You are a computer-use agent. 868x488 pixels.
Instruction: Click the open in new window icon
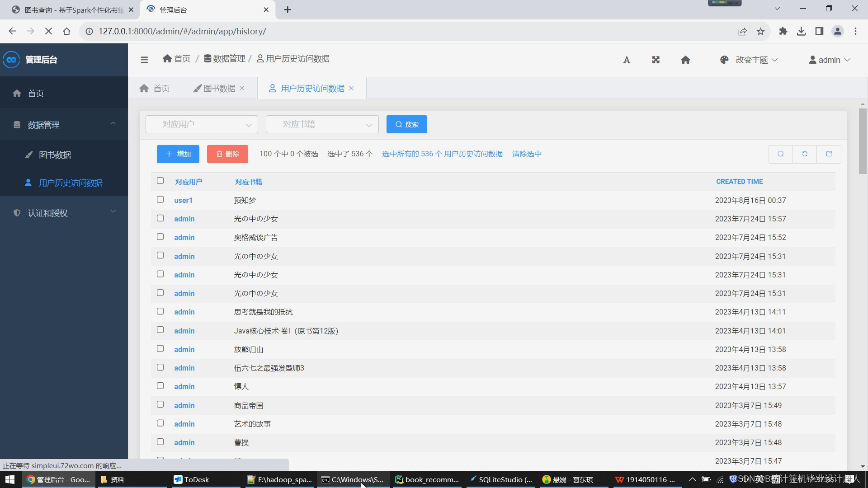pyautogui.click(x=829, y=154)
